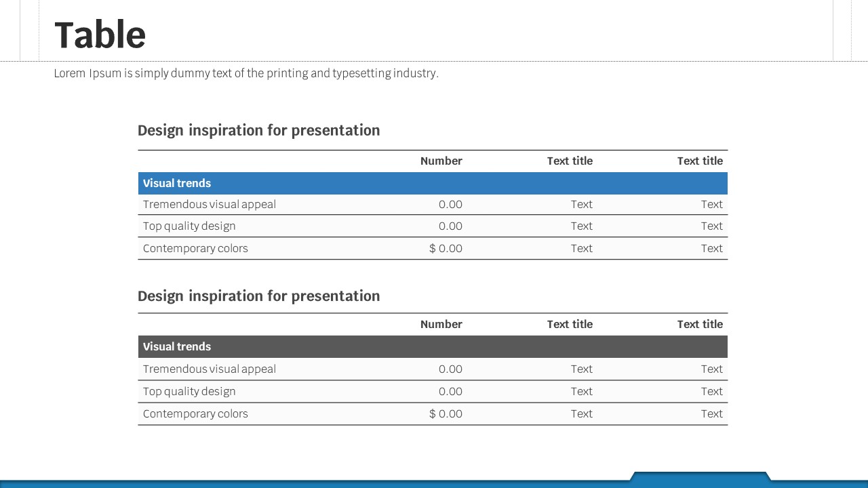
Task: Click the "Table" slide title
Action: tap(100, 35)
